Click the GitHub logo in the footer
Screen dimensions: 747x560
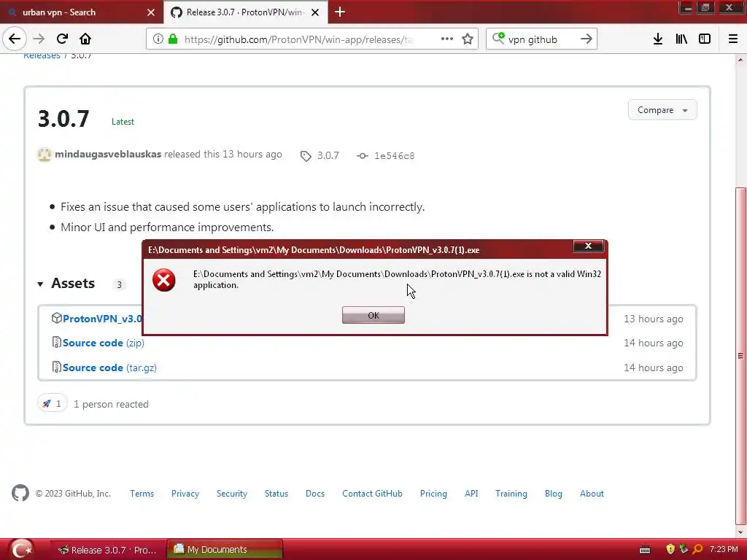pos(20,494)
